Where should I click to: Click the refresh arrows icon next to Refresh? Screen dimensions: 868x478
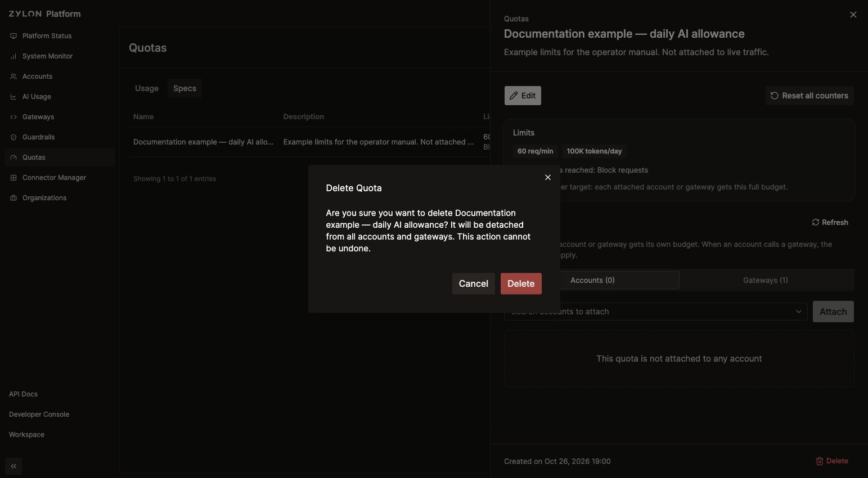(815, 222)
